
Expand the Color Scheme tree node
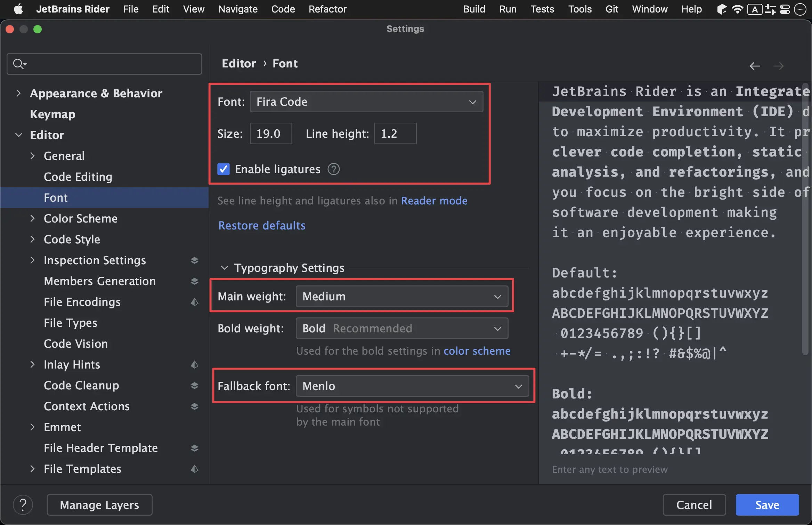[x=33, y=219]
